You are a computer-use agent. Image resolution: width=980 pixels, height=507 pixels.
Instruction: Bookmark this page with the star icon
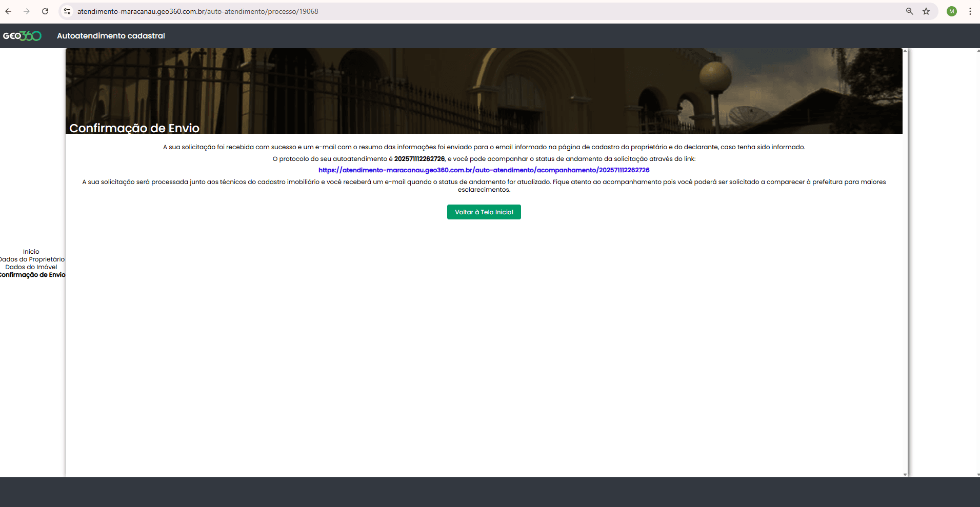pyautogui.click(x=926, y=11)
